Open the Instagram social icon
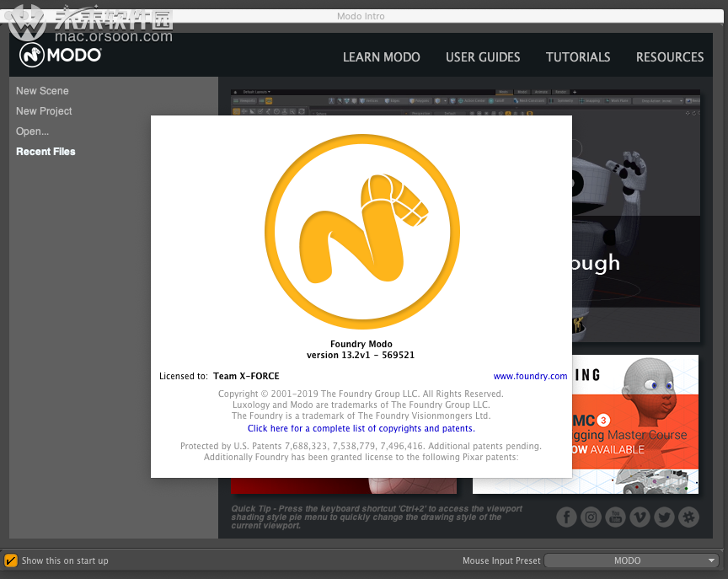Image resolution: width=728 pixels, height=579 pixels. [x=591, y=517]
